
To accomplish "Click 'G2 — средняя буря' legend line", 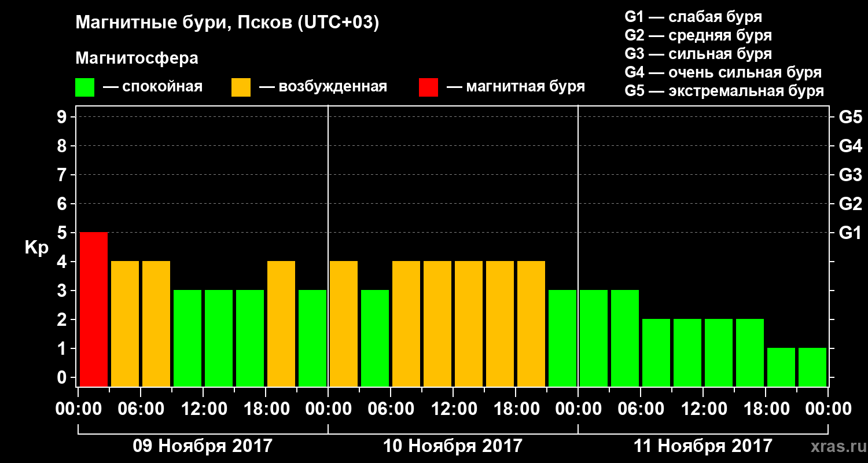I will 698,35.
